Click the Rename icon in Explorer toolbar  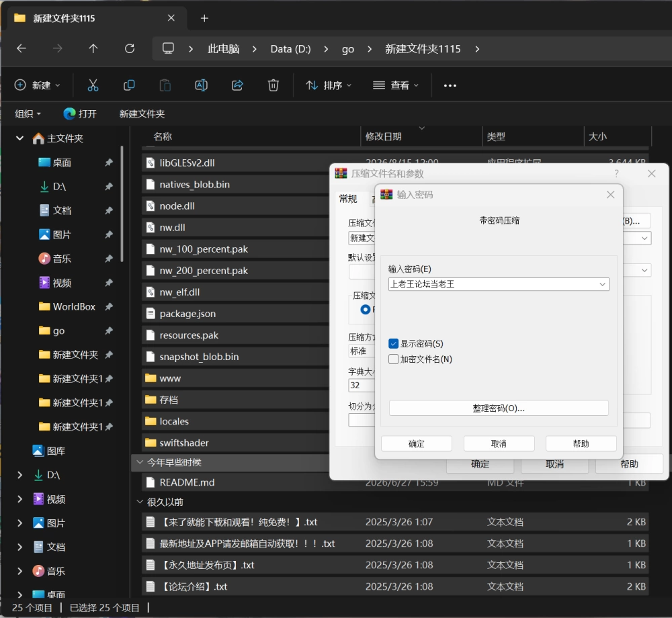click(201, 85)
